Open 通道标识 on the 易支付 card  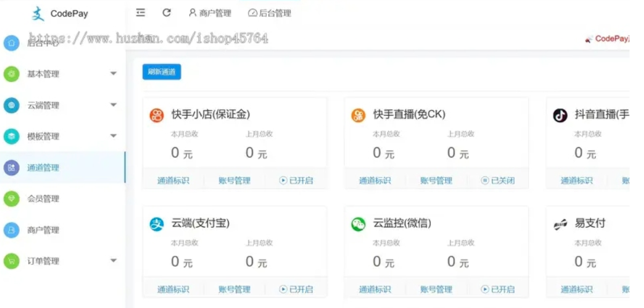[577, 289]
